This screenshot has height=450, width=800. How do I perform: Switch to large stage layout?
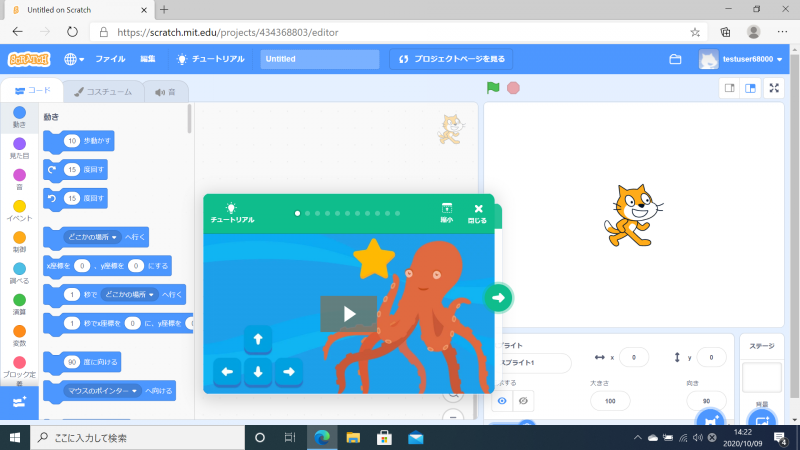pos(751,88)
